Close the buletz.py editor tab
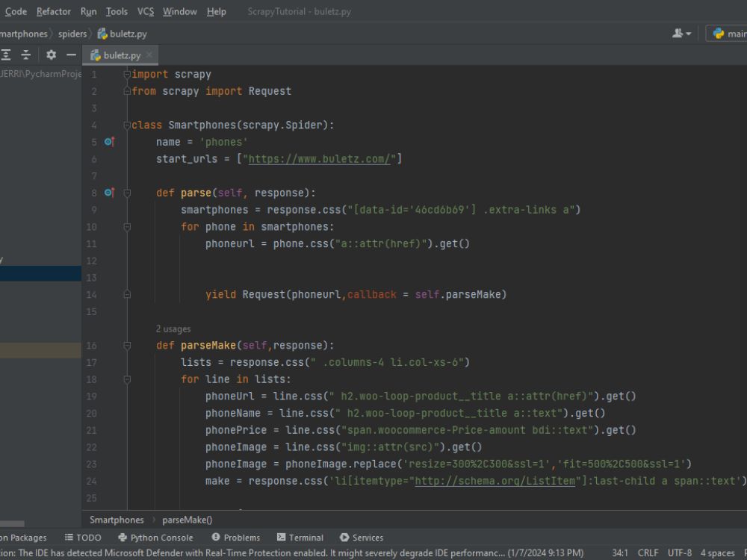The width and height of the screenshot is (747, 560). 149,55
